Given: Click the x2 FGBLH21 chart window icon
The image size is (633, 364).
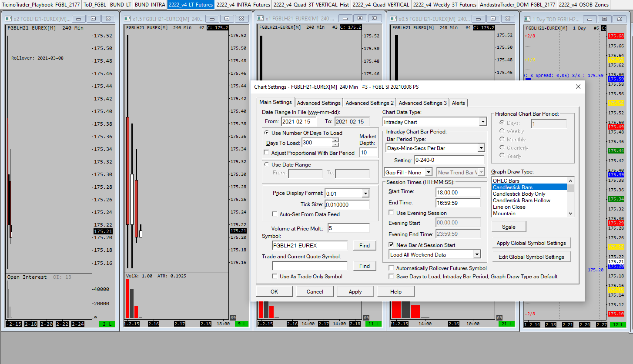Looking at the screenshot, I should coord(9,19).
